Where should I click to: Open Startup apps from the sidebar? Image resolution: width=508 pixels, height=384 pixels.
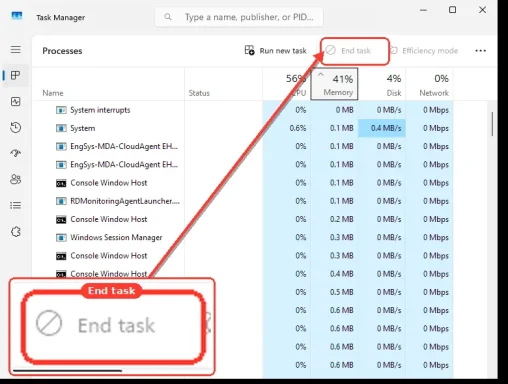pyautogui.click(x=16, y=153)
